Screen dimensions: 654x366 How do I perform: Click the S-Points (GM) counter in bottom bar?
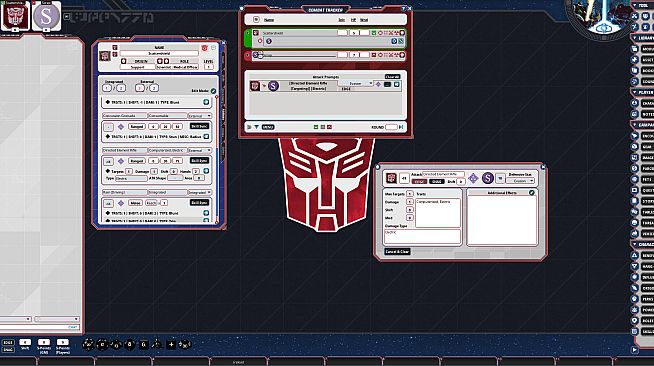pyautogui.click(x=44, y=342)
